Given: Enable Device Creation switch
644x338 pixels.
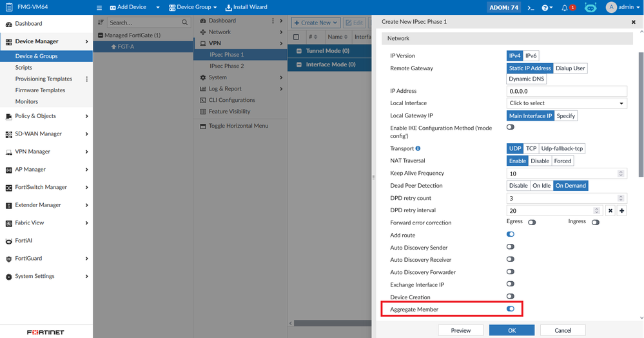Looking at the screenshot, I should click(x=511, y=296).
